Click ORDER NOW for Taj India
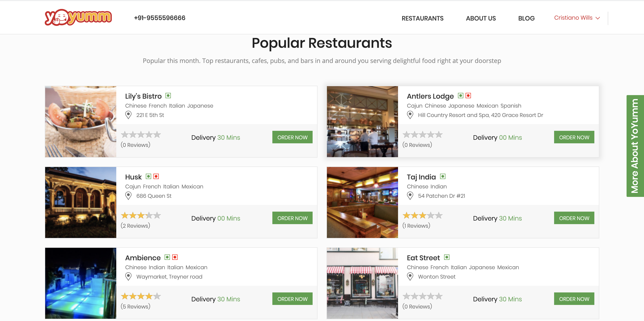This screenshot has width=644, height=321. point(574,218)
